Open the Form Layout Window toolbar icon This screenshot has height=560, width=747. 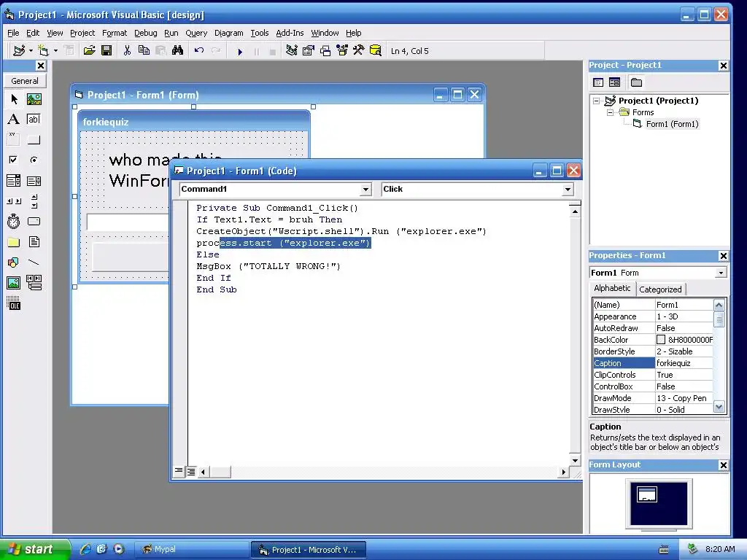click(325, 50)
